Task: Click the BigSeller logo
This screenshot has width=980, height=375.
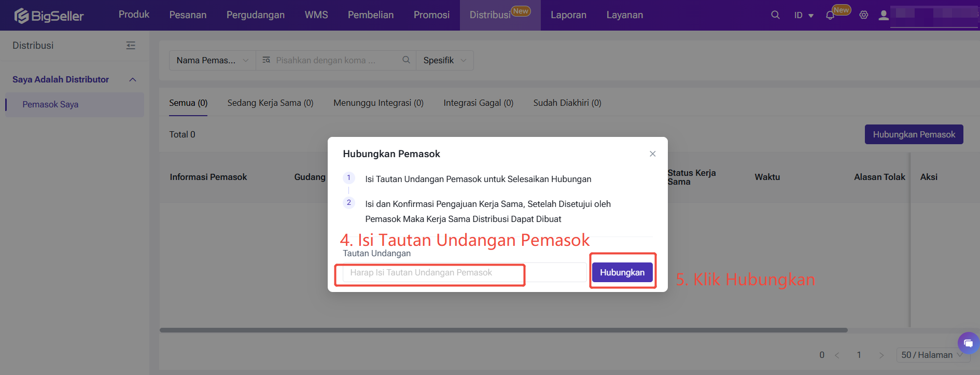Action: tap(49, 16)
